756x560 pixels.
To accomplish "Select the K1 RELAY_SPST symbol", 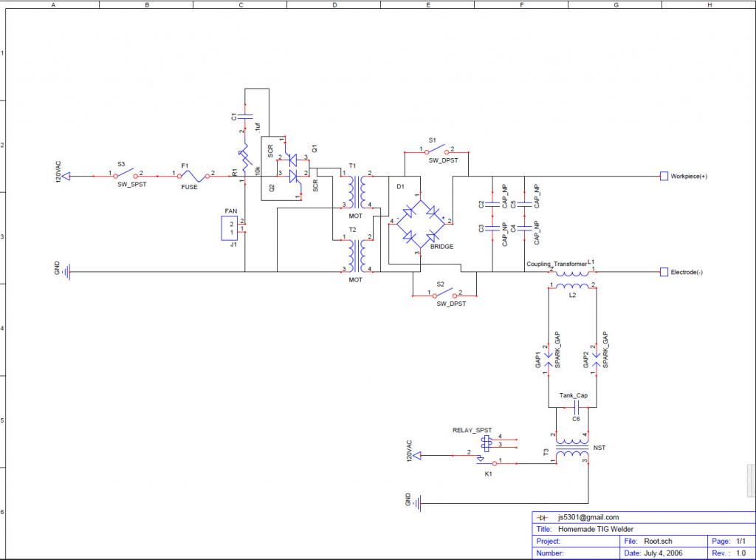I will [x=487, y=451].
